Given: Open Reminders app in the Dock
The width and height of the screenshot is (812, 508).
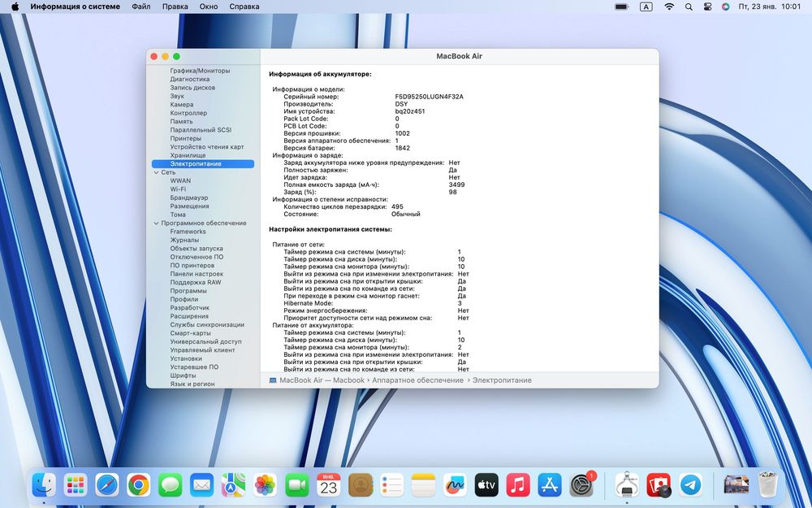Looking at the screenshot, I should (x=392, y=486).
